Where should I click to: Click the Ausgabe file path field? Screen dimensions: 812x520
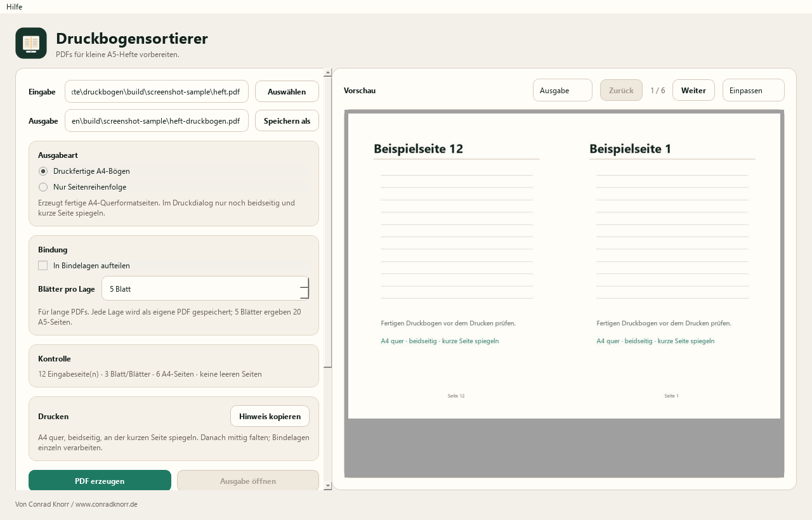(x=157, y=120)
